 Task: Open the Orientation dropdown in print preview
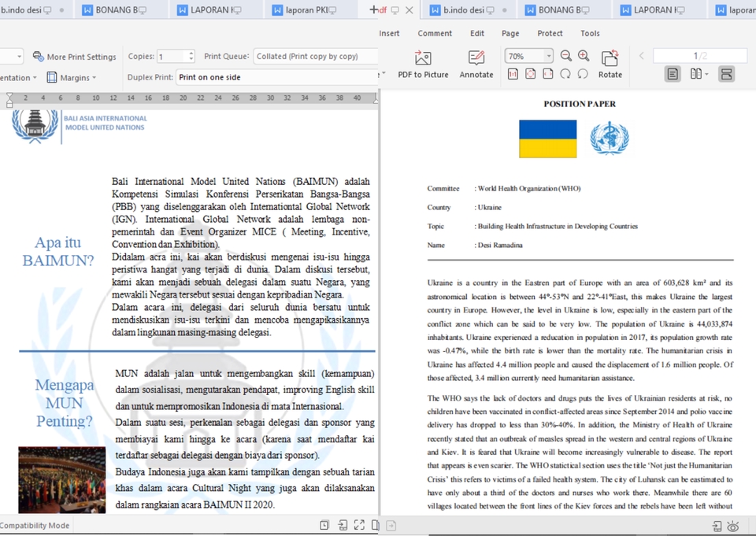(18, 78)
